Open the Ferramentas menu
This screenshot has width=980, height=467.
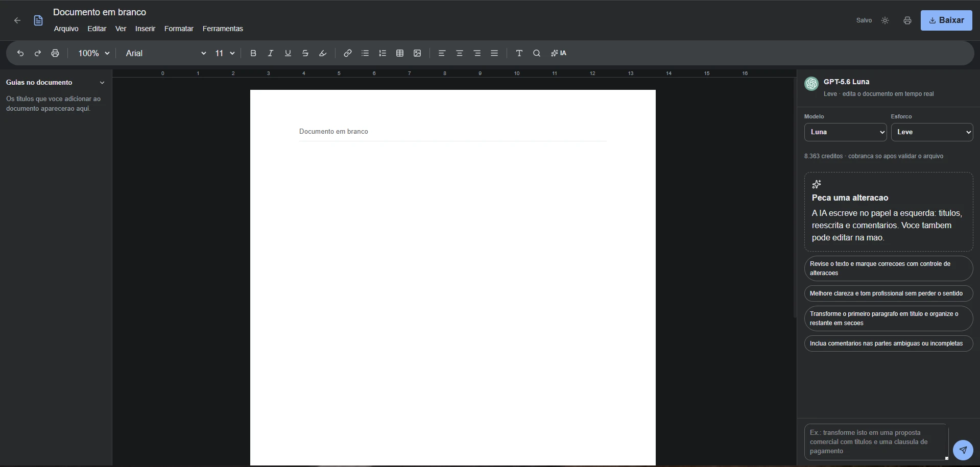(223, 29)
